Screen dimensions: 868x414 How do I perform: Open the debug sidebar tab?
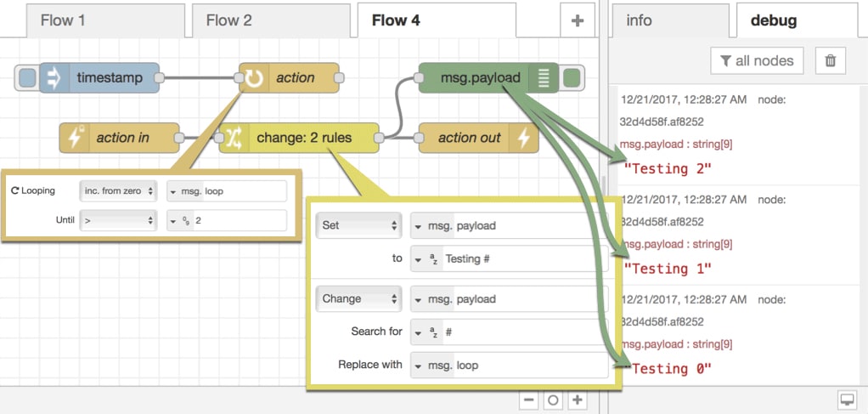point(798,21)
